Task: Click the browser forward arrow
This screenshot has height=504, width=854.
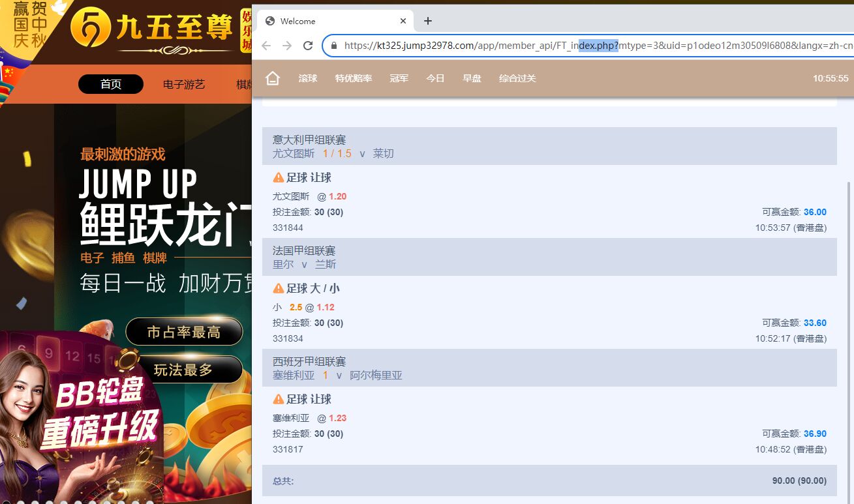Action: point(287,46)
